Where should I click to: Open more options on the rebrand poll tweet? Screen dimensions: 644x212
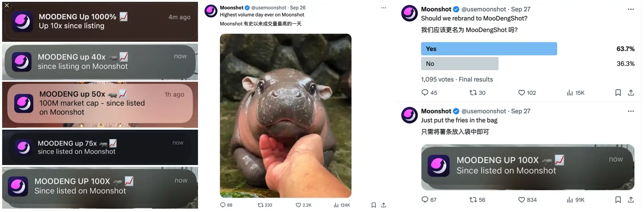(631, 9)
